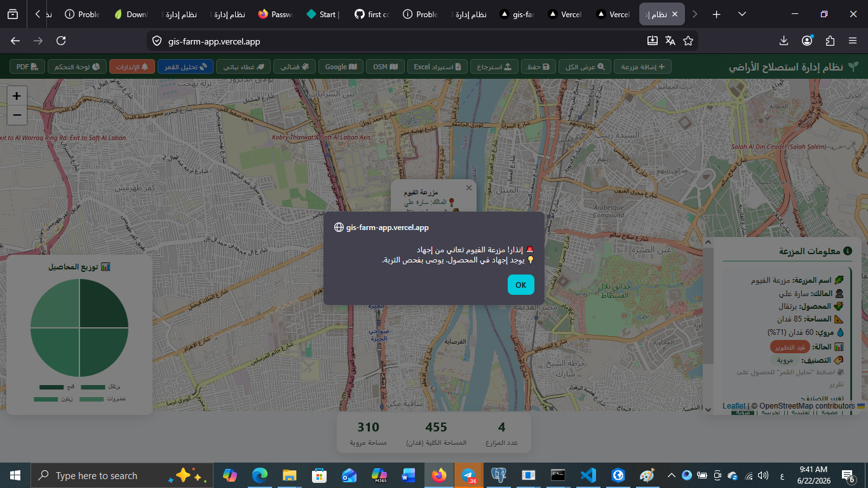Open the notification center
This screenshot has width=868, height=488.
pos(848,475)
